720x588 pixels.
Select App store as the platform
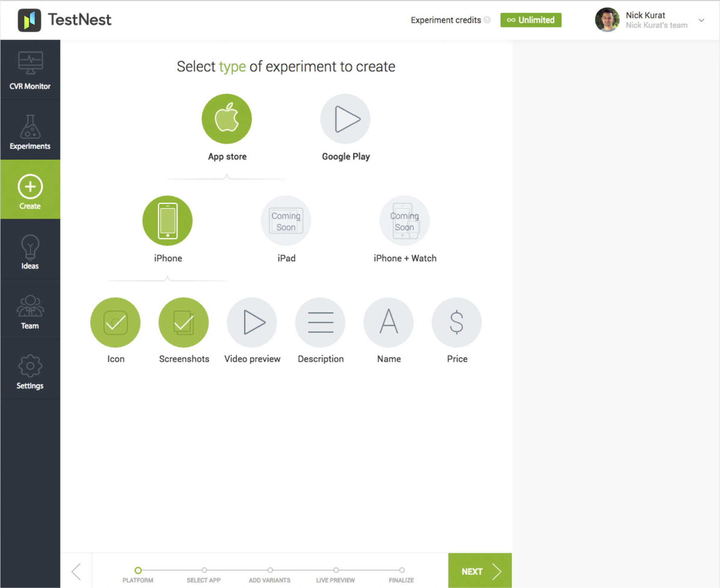point(227,119)
